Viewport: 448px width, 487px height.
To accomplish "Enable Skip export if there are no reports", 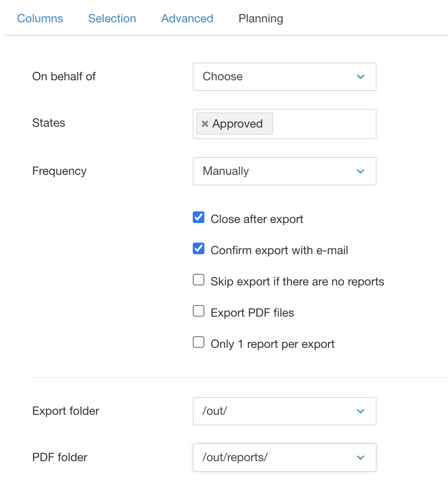I will click(x=199, y=280).
